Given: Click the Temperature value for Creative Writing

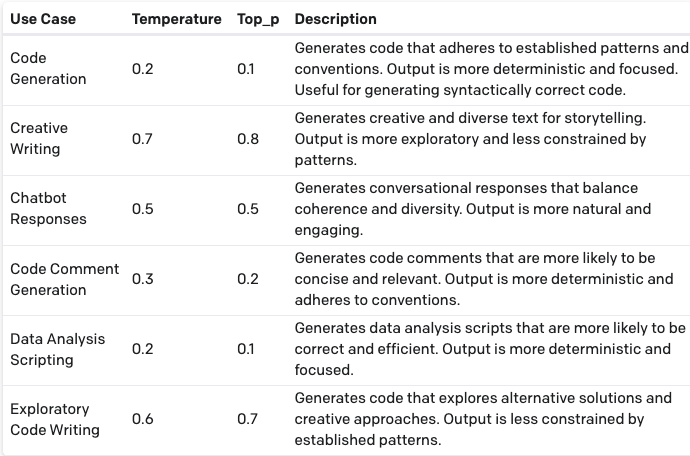Looking at the screenshot, I should point(142,139).
